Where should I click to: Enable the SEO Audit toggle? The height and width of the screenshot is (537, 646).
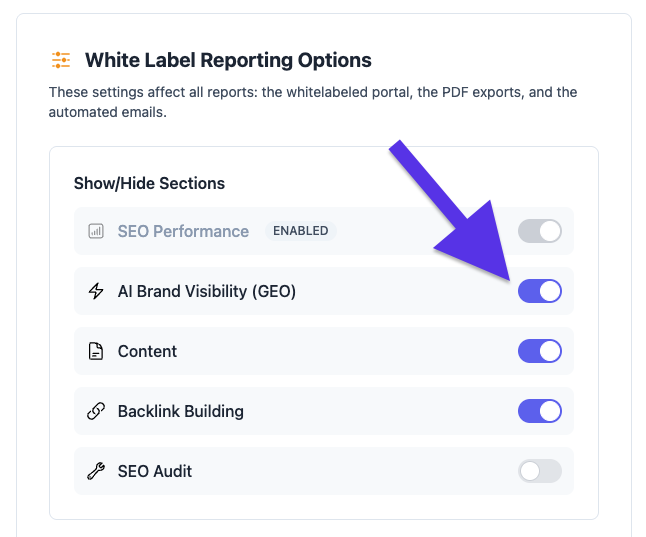[540, 471]
